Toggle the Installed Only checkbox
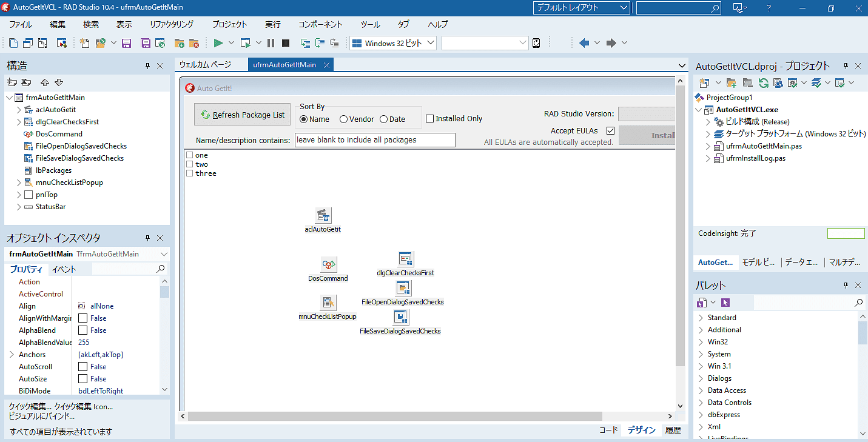 [x=429, y=119]
